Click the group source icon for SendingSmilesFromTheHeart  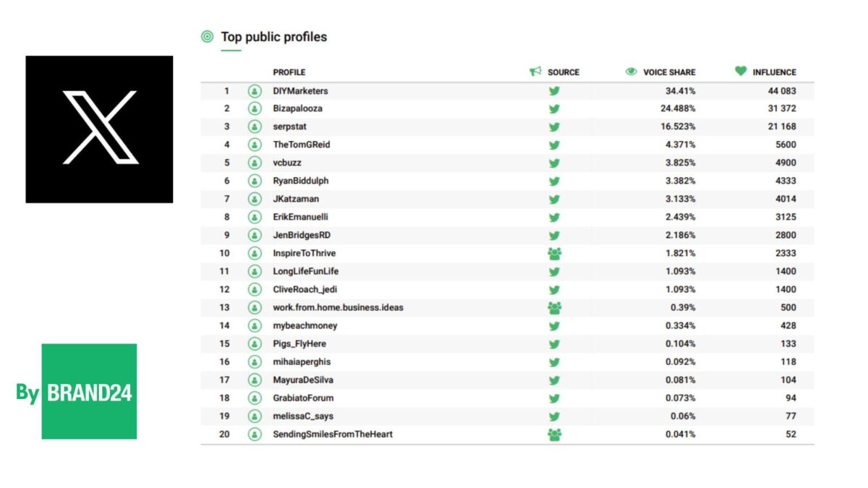point(555,435)
